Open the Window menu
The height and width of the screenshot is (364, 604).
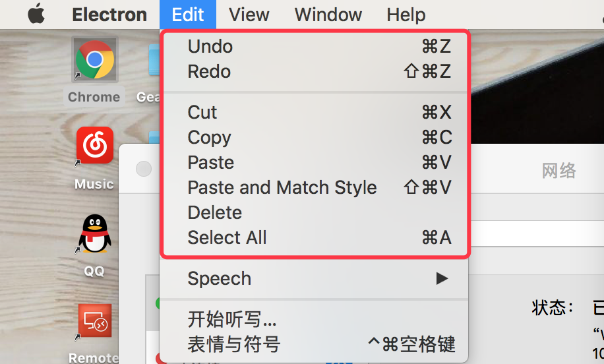(x=328, y=15)
